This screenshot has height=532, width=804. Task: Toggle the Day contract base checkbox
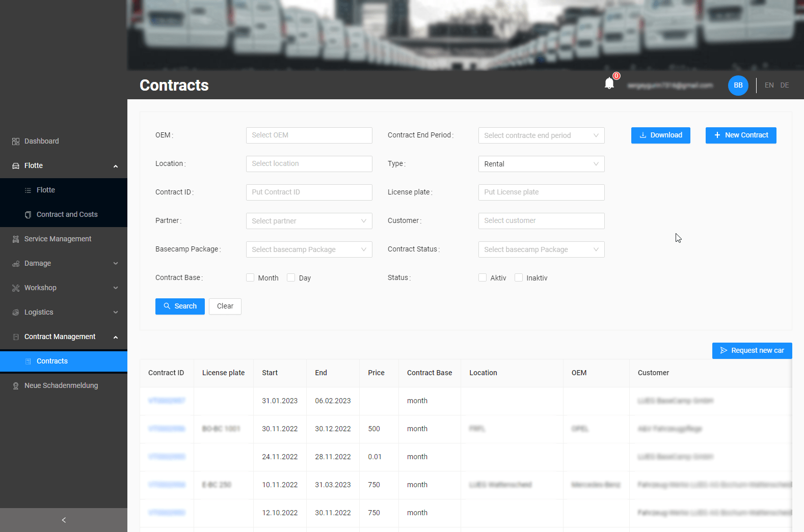click(291, 277)
